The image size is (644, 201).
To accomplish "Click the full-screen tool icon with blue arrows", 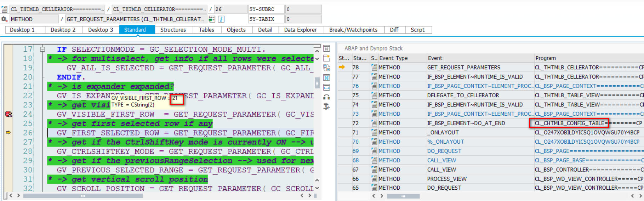I will pos(326,77).
